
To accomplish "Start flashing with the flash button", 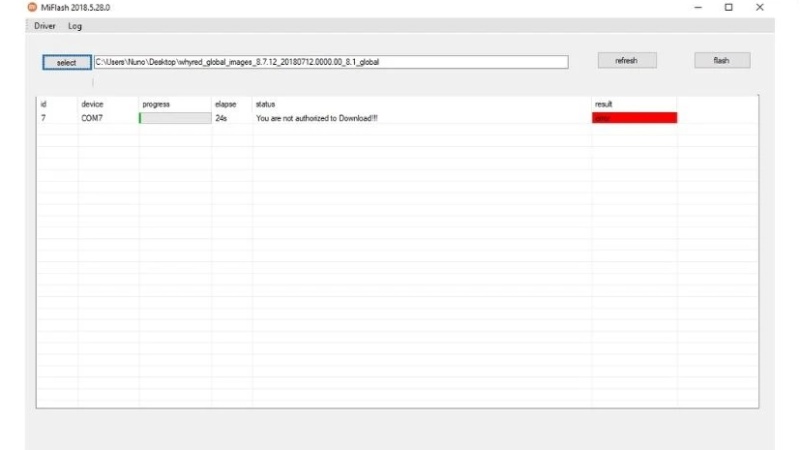I will point(721,61).
